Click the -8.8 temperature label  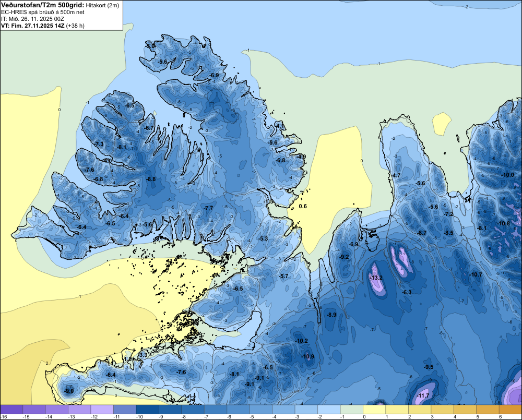point(151,179)
